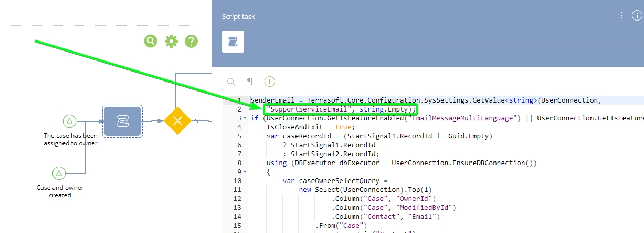Collapse code fold arrow at line 3
Screen dimensions: 644x233
coord(245,118)
